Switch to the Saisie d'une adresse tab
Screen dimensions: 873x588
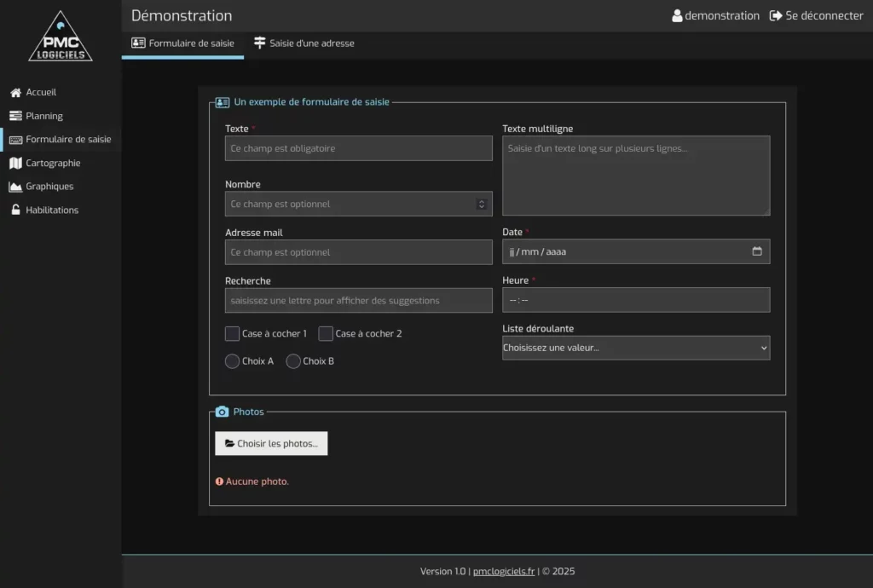(x=304, y=43)
